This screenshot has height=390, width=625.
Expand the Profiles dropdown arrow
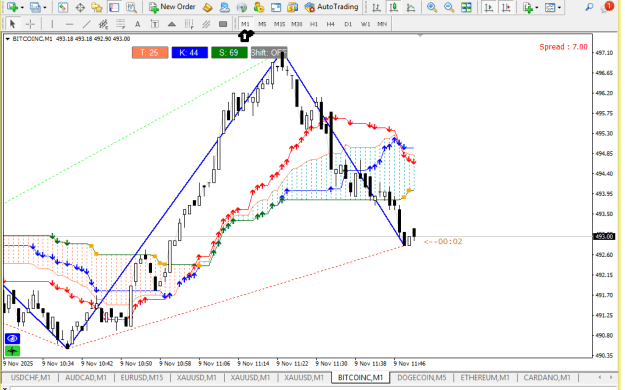click(x=45, y=8)
